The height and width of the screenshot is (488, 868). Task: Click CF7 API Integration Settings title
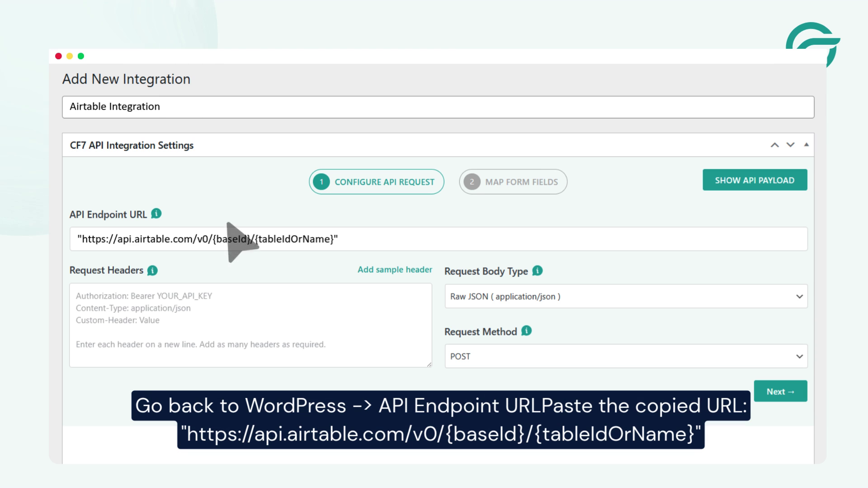click(132, 145)
